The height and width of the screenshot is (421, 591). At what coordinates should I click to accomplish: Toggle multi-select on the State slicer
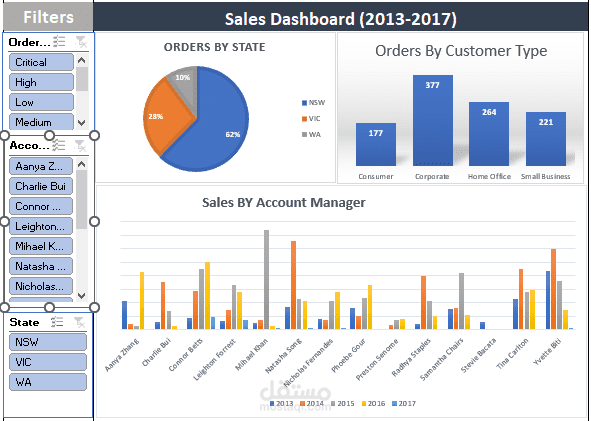(x=58, y=322)
